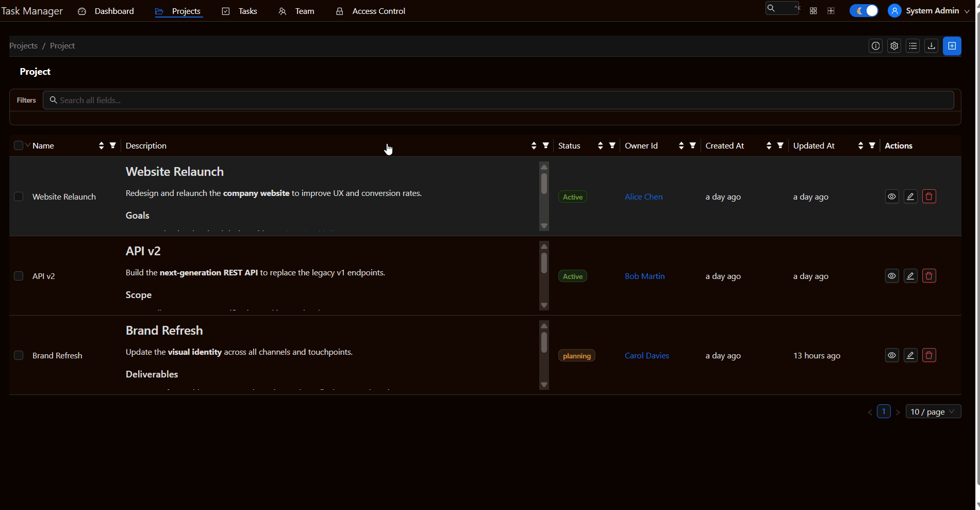
Task: Open owner Alice Chen's link
Action: coord(643,196)
